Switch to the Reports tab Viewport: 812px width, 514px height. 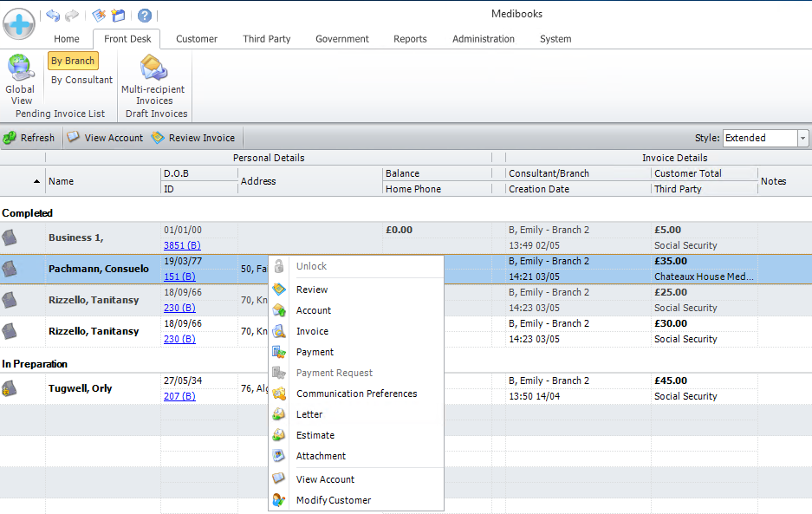(410, 39)
